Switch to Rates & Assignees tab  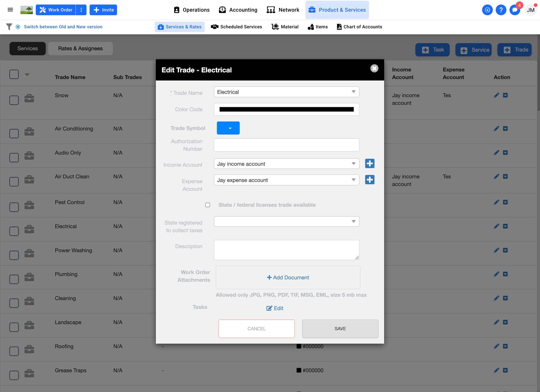(80, 49)
